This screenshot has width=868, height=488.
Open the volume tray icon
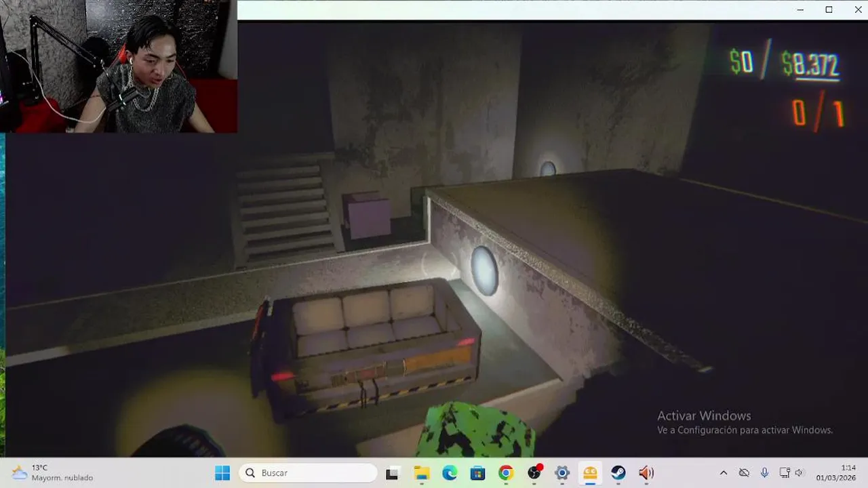(799, 473)
